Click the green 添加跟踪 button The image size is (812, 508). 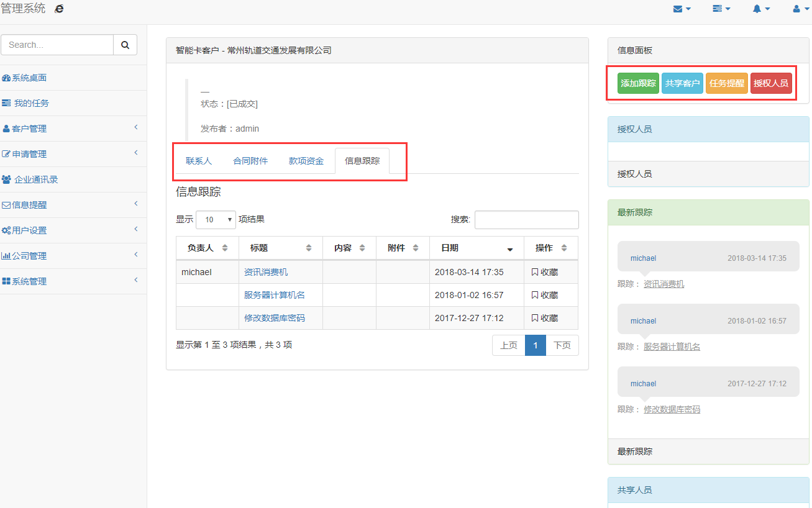point(638,83)
